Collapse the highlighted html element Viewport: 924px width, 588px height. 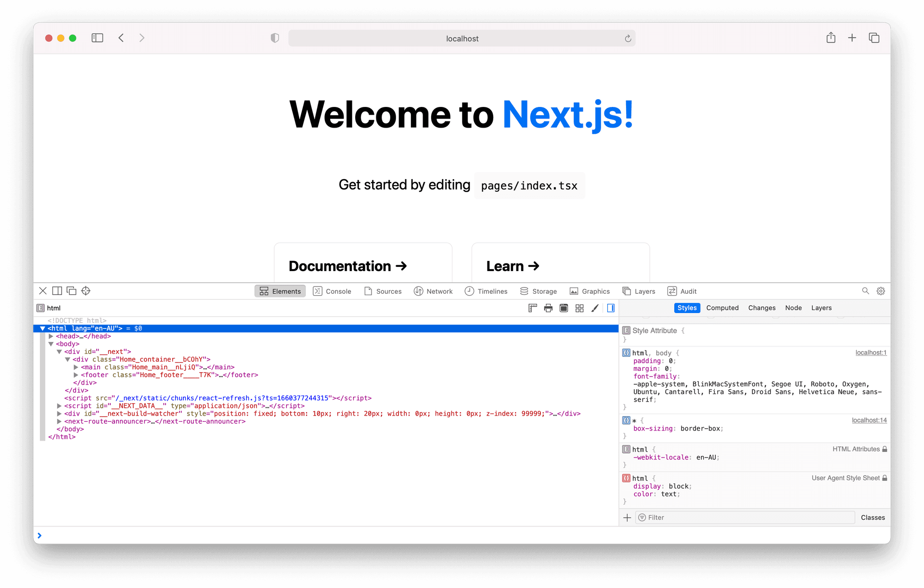pos(43,328)
